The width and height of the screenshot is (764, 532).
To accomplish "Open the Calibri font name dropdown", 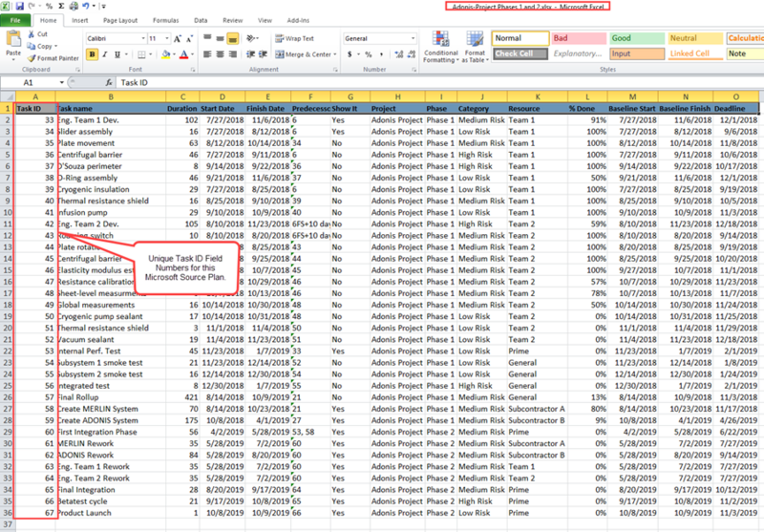I will [x=143, y=38].
